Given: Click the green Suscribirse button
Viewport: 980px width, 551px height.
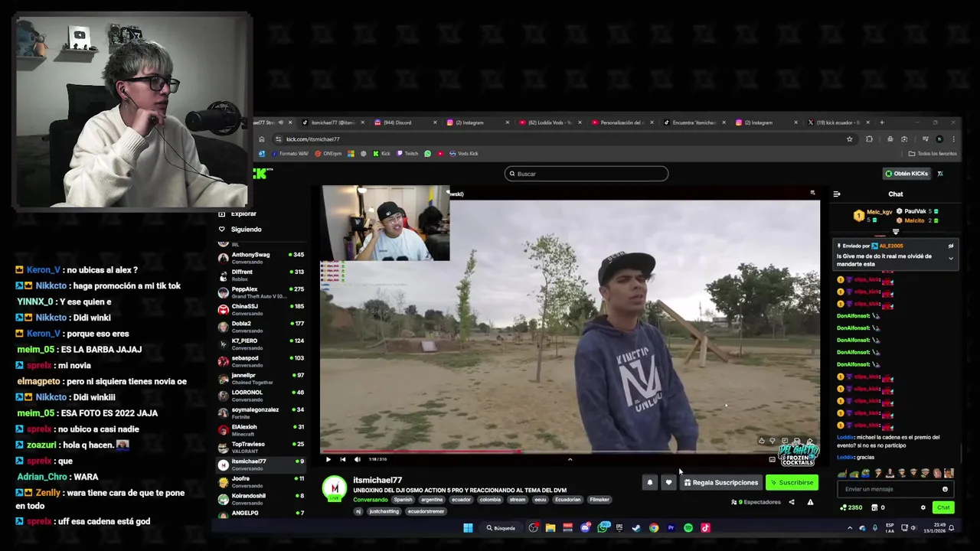Looking at the screenshot, I should point(792,483).
